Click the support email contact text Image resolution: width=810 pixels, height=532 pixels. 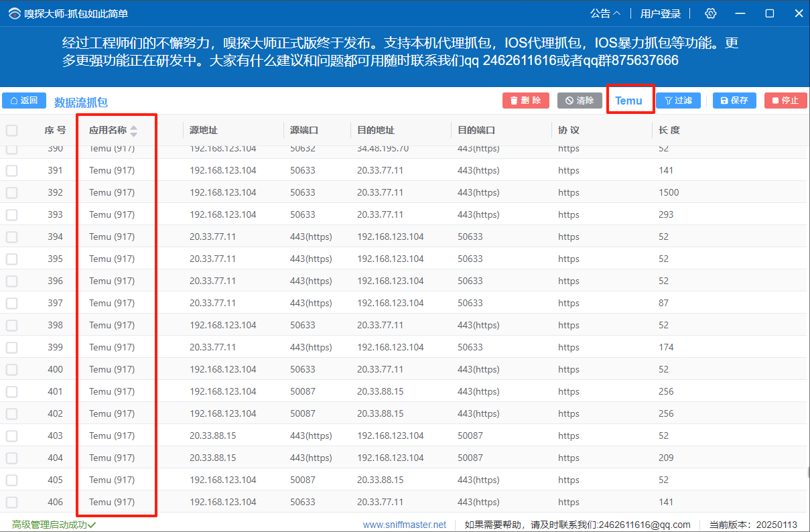coord(578,525)
